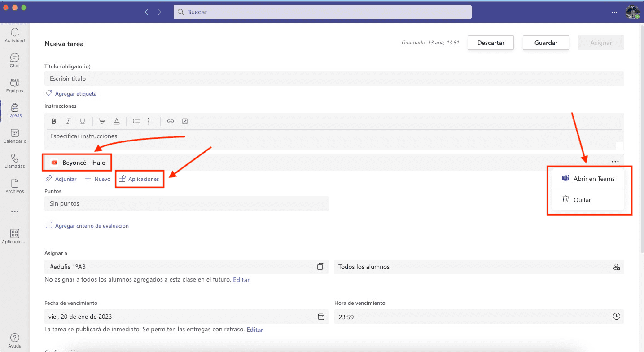Open the due date calendar picker
Screen dimensions: 644x352
click(x=321, y=317)
